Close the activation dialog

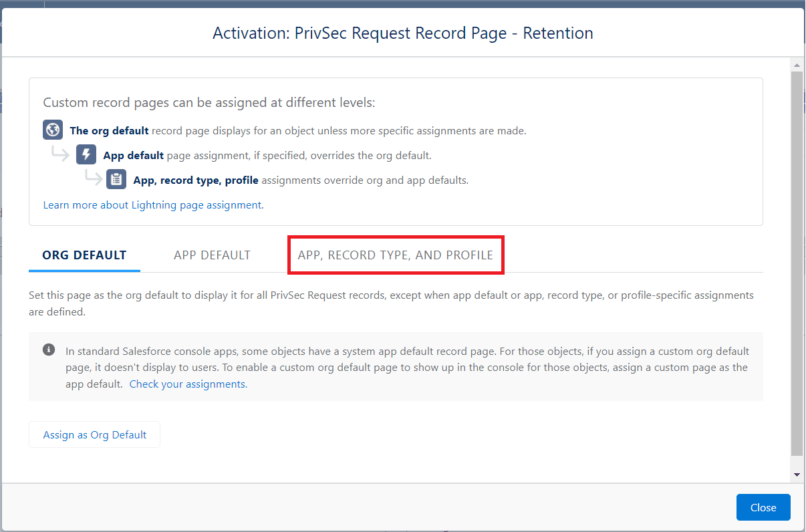tap(763, 507)
